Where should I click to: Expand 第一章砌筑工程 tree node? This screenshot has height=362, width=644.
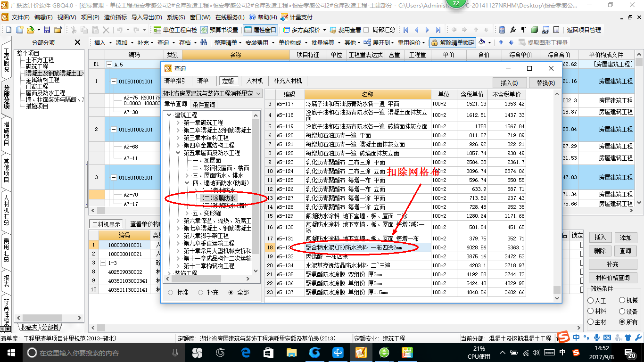[178, 123]
